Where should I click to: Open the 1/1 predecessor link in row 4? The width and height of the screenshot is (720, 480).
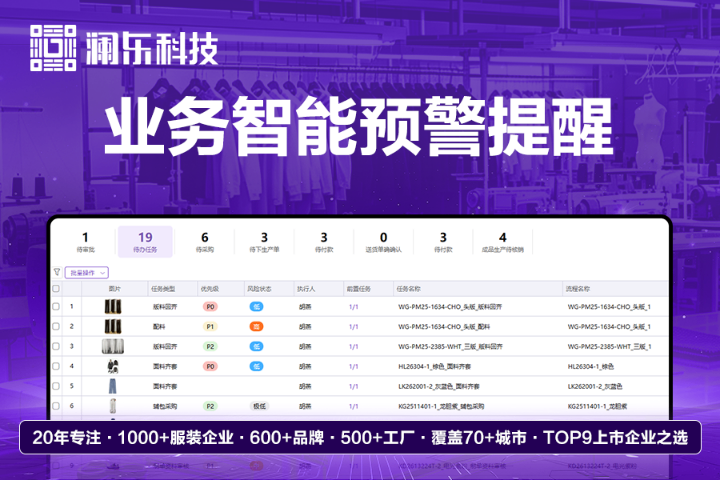click(354, 367)
